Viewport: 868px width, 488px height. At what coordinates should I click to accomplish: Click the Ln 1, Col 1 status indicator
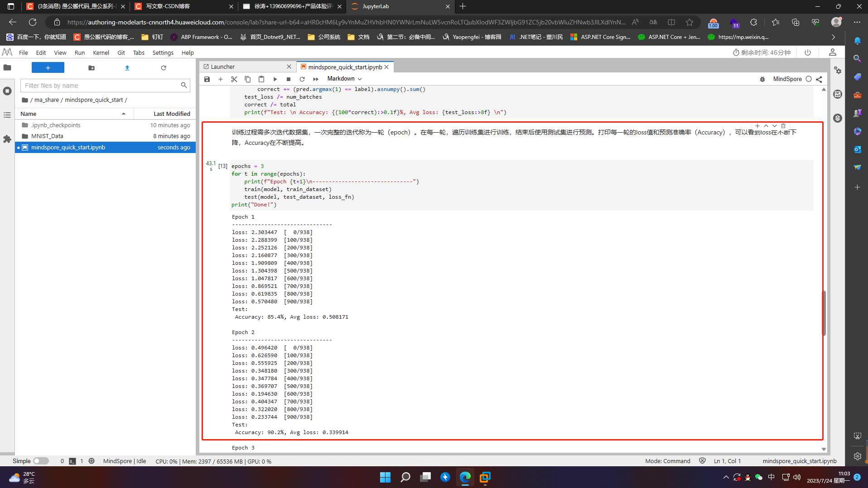click(727, 461)
